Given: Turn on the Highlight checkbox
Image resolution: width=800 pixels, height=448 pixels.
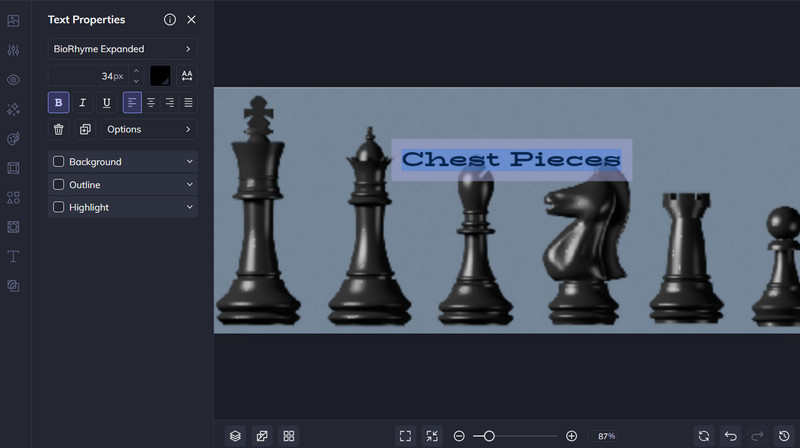Looking at the screenshot, I should click(59, 207).
